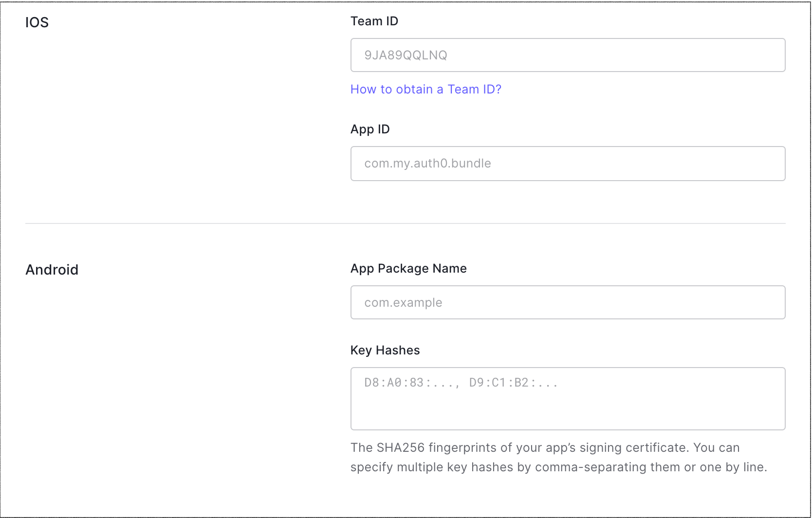
Task: Click the 'App ID' field label
Action: coord(370,129)
